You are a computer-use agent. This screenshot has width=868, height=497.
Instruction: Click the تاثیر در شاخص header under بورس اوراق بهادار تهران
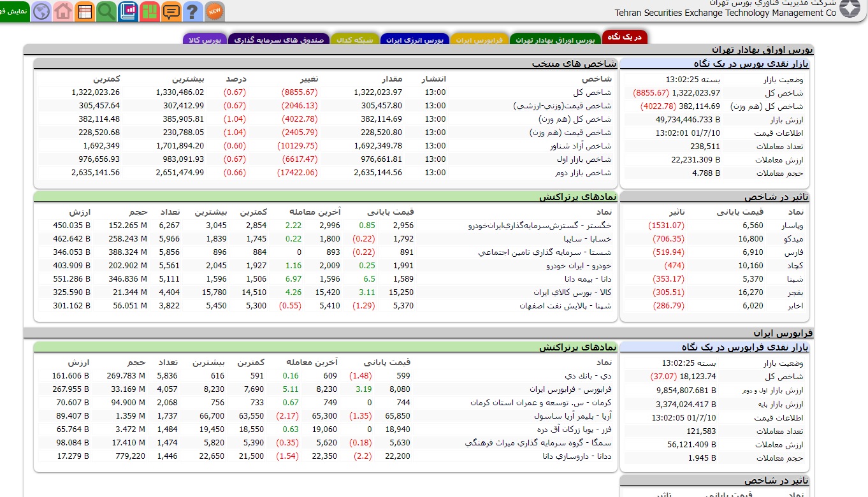(776, 197)
